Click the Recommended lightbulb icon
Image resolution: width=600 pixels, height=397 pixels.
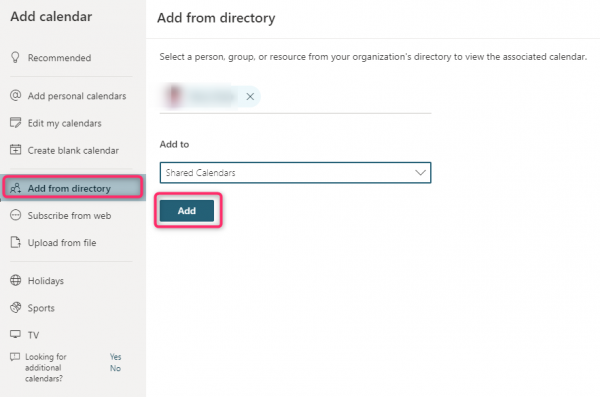click(x=15, y=57)
